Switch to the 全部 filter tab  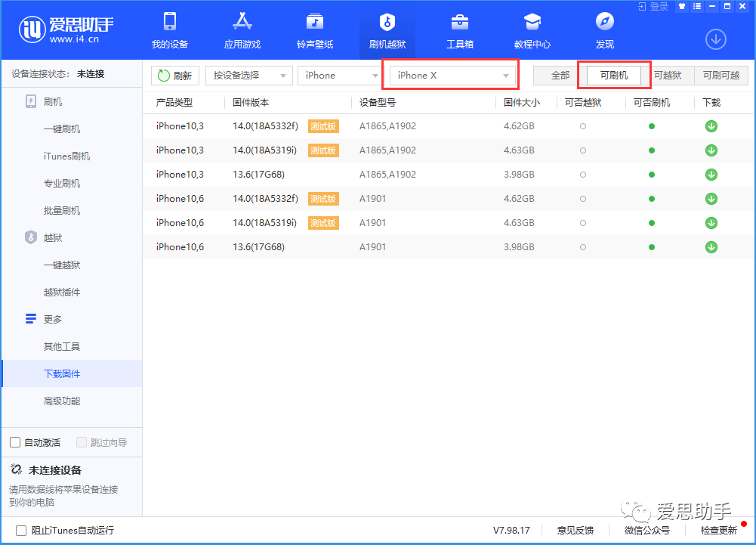click(x=560, y=76)
